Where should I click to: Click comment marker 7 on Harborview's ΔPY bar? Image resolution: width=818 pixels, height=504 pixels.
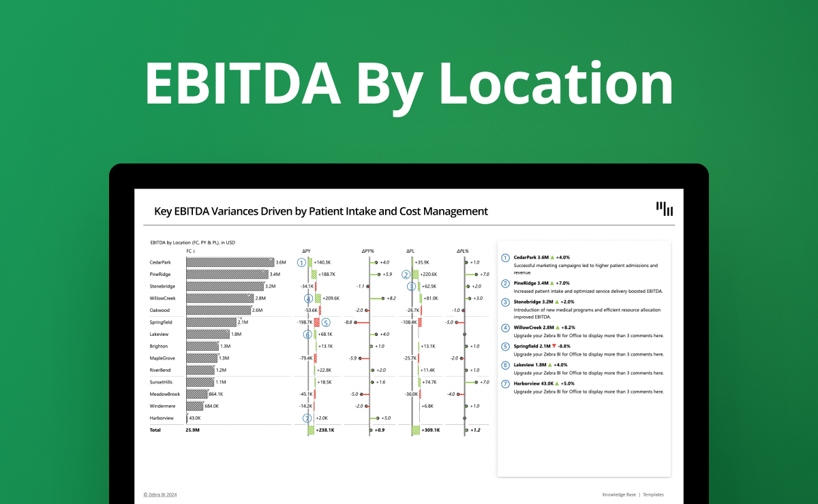click(307, 418)
